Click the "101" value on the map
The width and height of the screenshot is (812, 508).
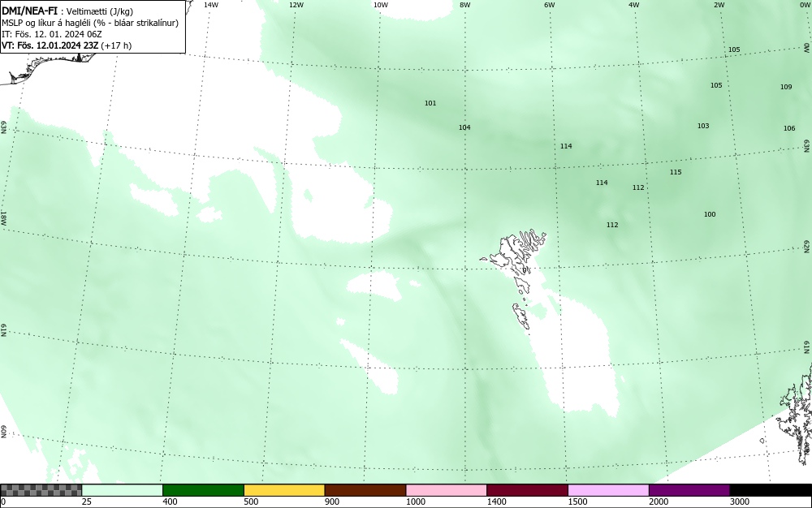430,103
